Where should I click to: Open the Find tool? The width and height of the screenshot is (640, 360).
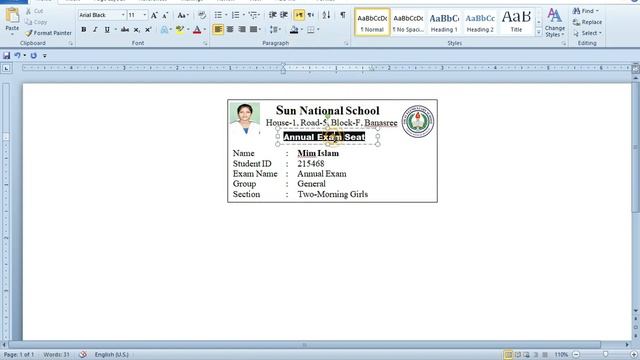pos(585,11)
